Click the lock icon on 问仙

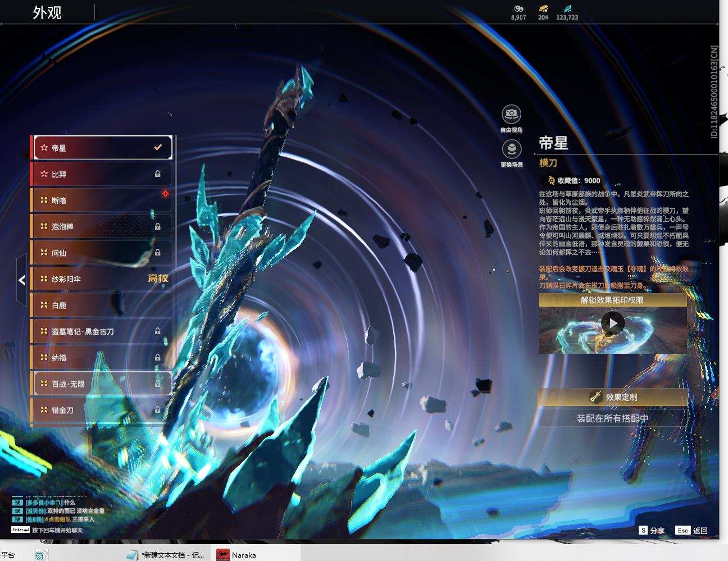click(x=158, y=253)
